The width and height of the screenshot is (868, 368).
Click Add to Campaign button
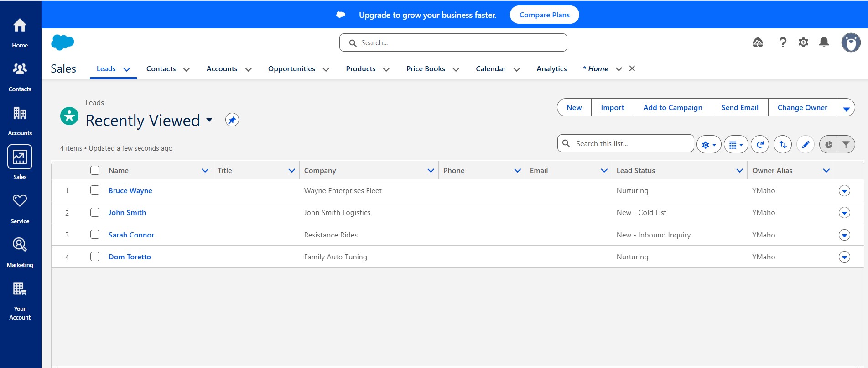(x=673, y=108)
